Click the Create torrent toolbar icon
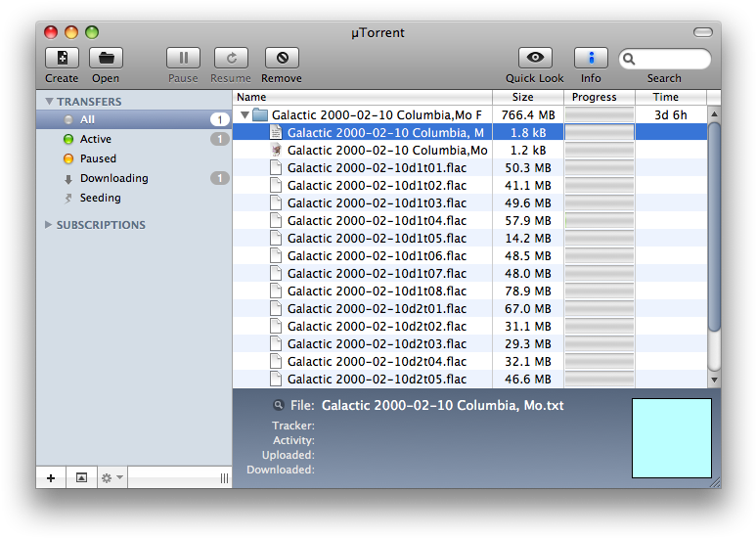 pyautogui.click(x=62, y=58)
